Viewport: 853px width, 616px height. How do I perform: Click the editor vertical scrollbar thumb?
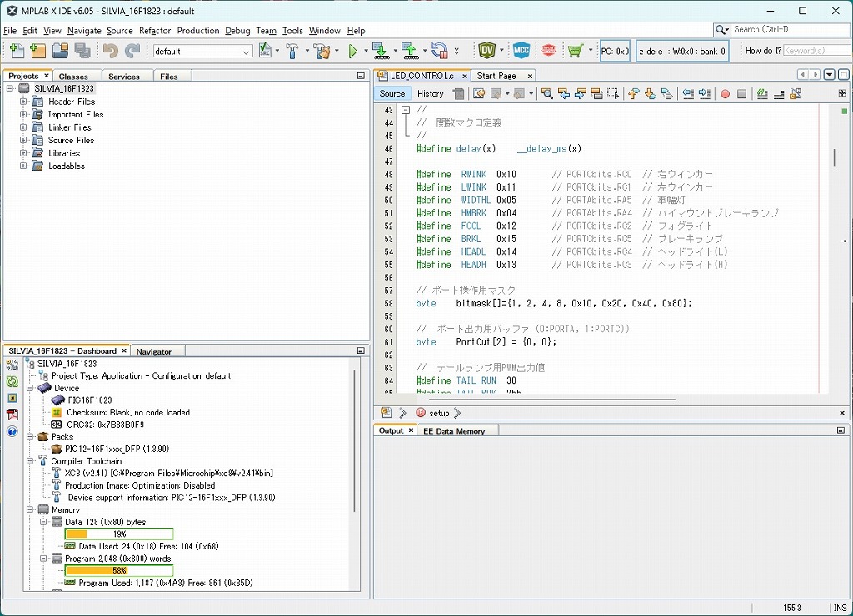(x=834, y=157)
